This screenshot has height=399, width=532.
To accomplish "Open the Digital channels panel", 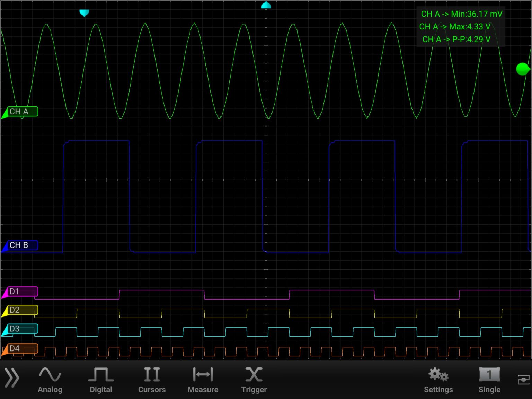I will pyautogui.click(x=101, y=380).
